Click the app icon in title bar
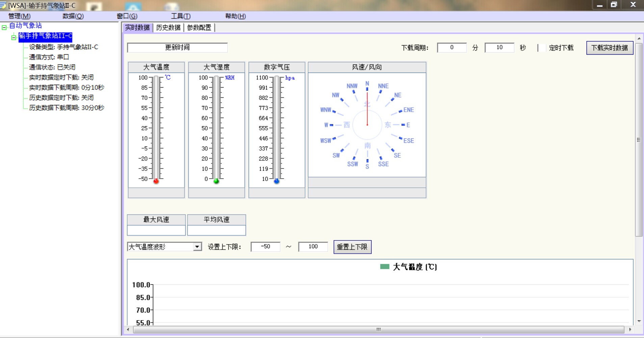 (3, 5)
